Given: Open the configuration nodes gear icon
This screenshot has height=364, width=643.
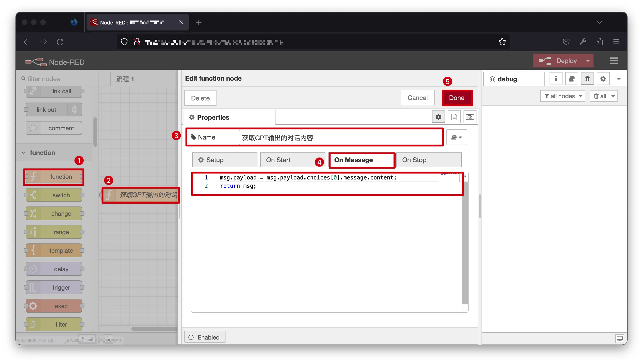Looking at the screenshot, I should pos(603,79).
